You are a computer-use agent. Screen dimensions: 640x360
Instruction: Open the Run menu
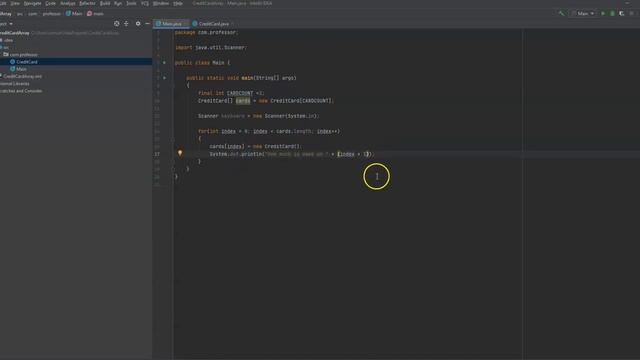click(x=118, y=3)
